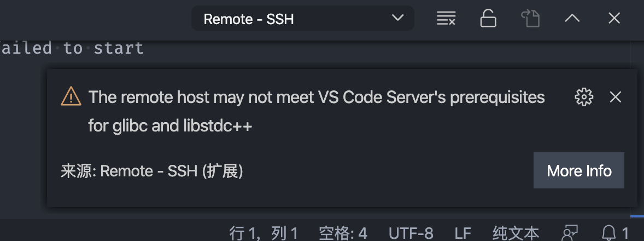Click the 'ailed to start' output text
Image resolution: width=644 pixels, height=241 pixels.
click(x=72, y=48)
